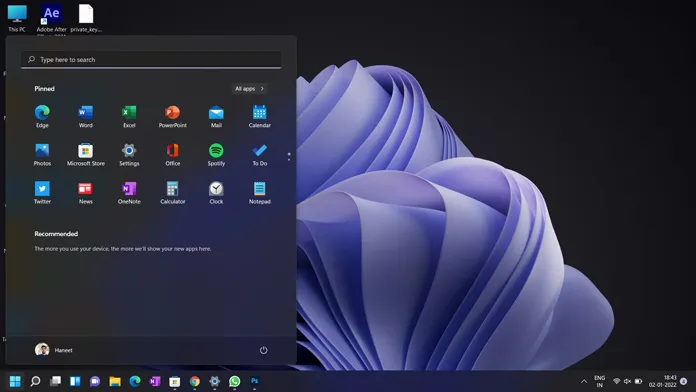696x392 pixels.
Task: Launch the Twitter app
Action: [42, 193]
